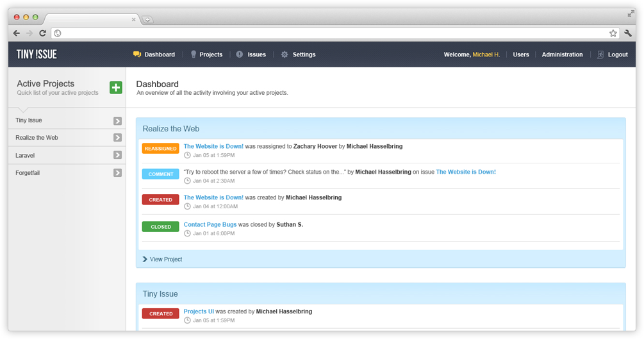Click the Logout link

tap(617, 55)
